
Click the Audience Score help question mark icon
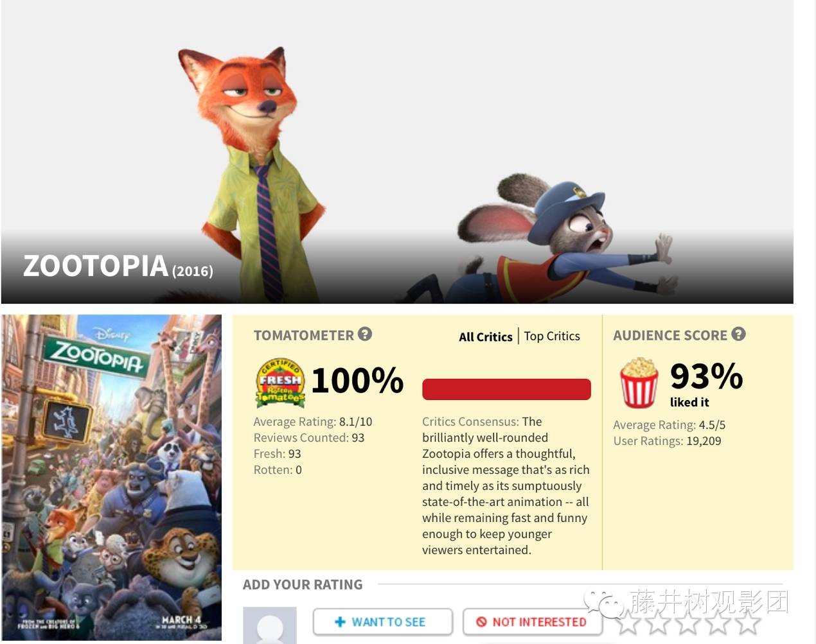[x=738, y=334]
